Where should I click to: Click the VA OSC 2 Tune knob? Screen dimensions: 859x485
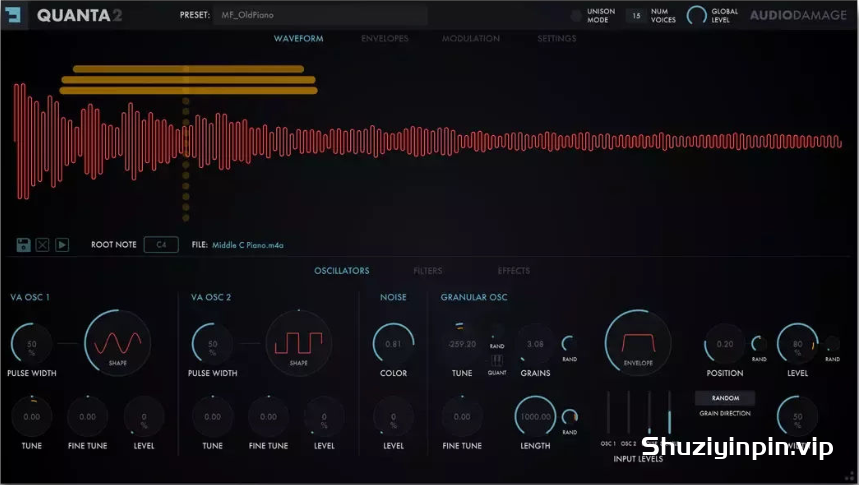tap(213, 416)
